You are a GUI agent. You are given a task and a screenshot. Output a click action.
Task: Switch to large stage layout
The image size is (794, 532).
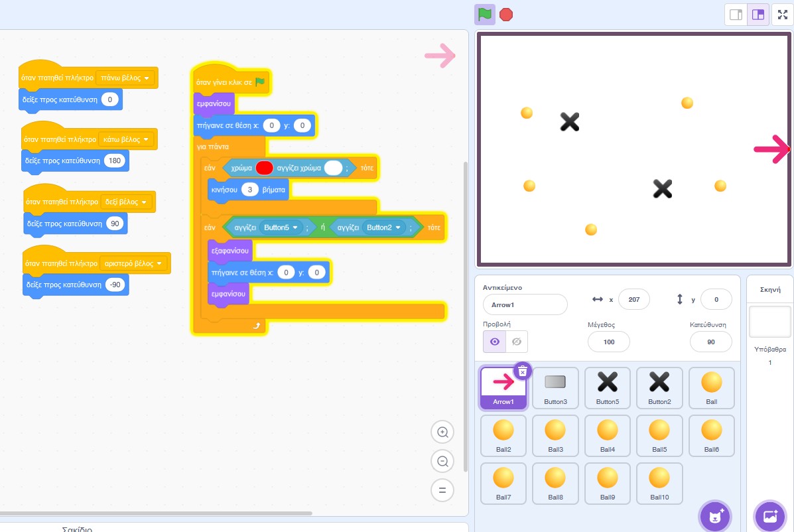758,15
